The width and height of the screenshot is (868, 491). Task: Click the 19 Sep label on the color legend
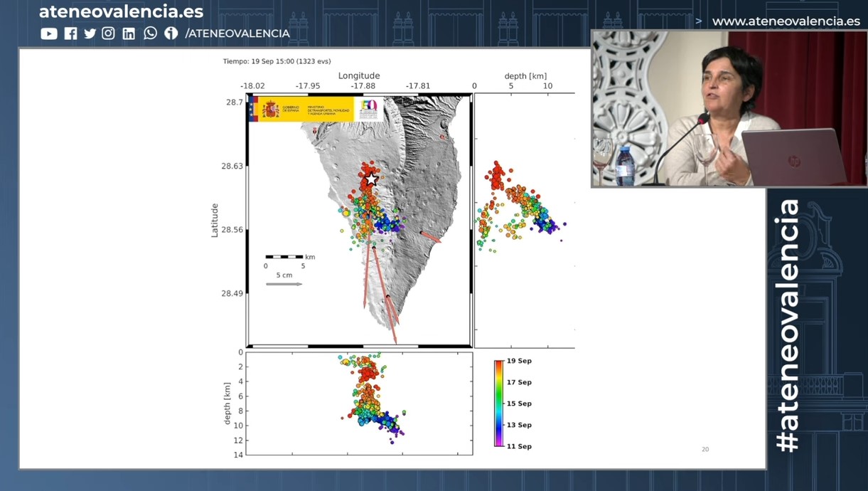519,361
